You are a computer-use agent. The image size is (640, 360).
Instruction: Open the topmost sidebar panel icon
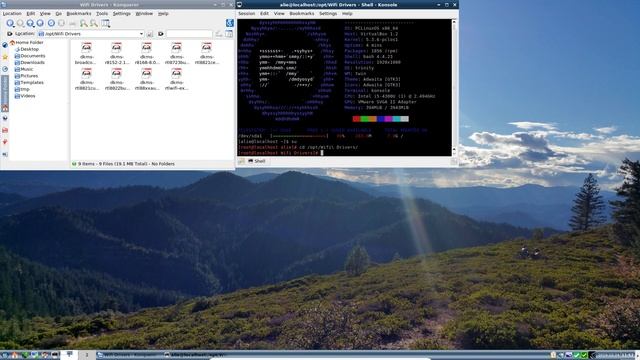[5, 44]
